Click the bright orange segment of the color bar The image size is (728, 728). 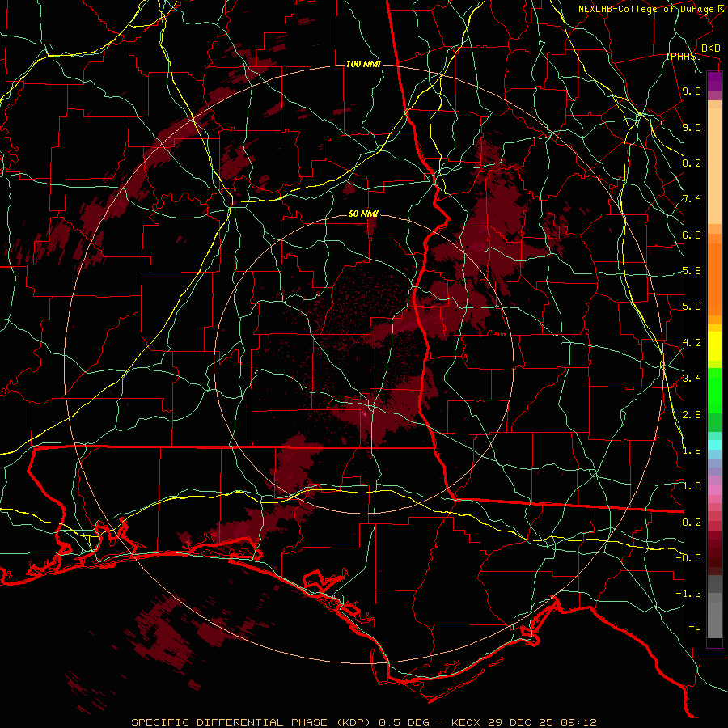tap(714, 280)
